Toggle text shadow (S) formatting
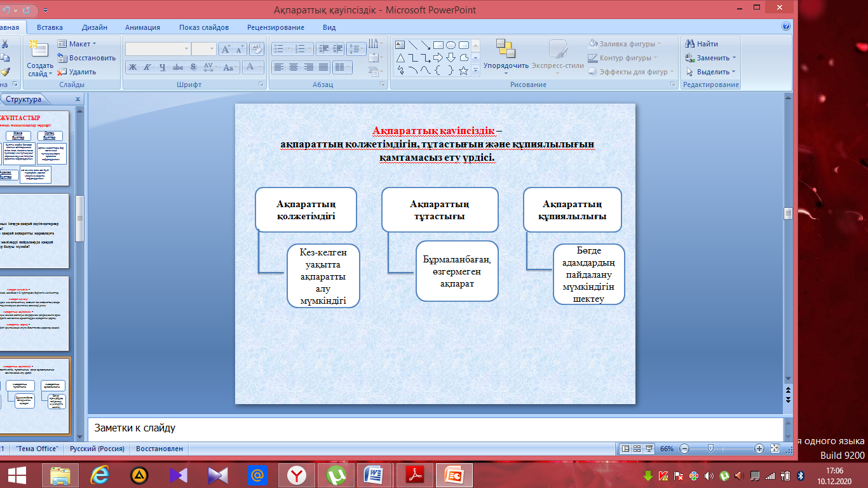This screenshot has width=868, height=488. tap(193, 67)
